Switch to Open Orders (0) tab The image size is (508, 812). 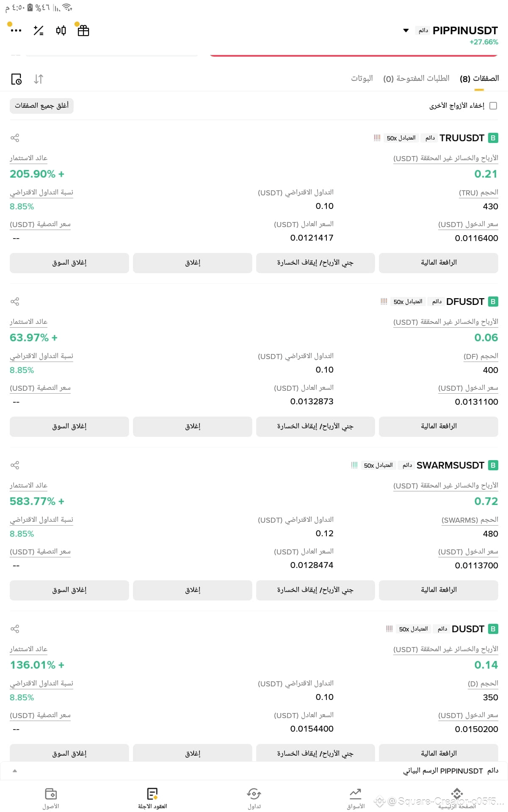tap(416, 79)
